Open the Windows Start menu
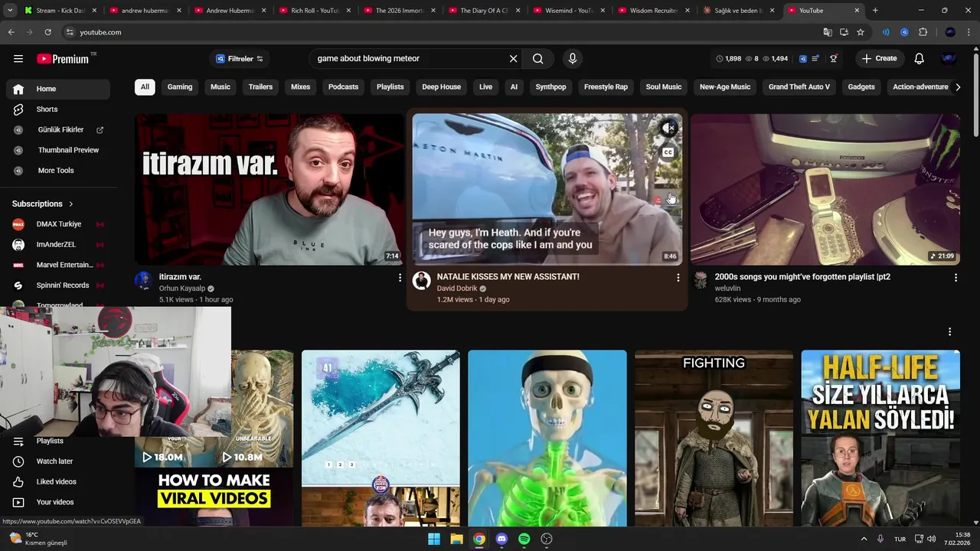The height and width of the screenshot is (551, 980). pos(434,539)
